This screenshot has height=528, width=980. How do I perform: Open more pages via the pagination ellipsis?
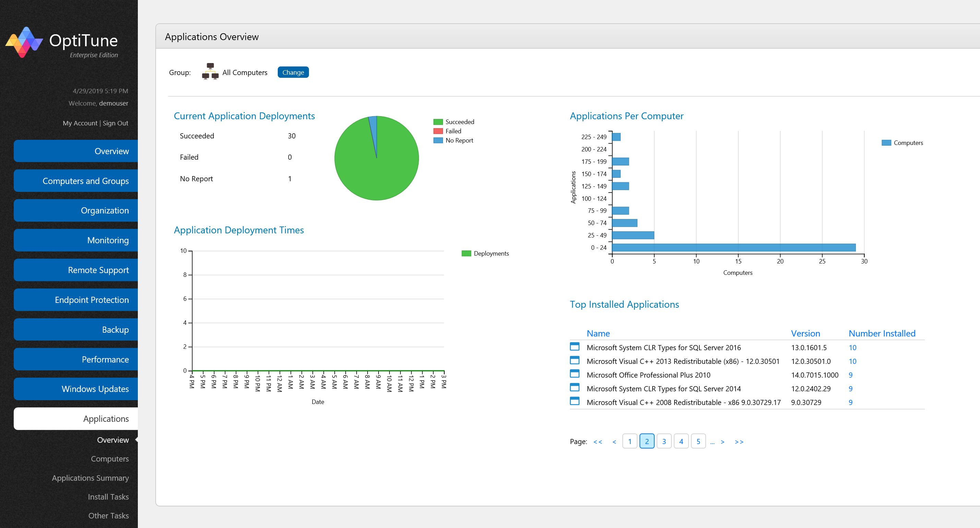[712, 441]
